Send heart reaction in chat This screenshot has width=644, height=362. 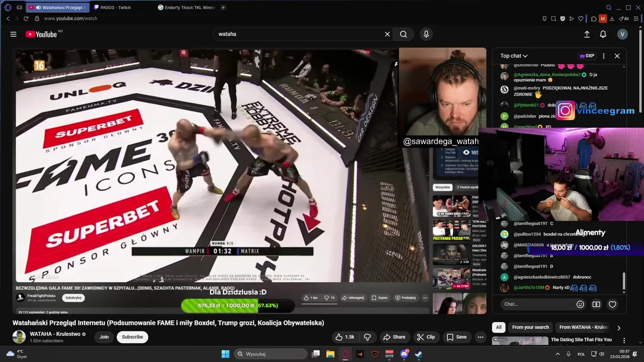612,304
